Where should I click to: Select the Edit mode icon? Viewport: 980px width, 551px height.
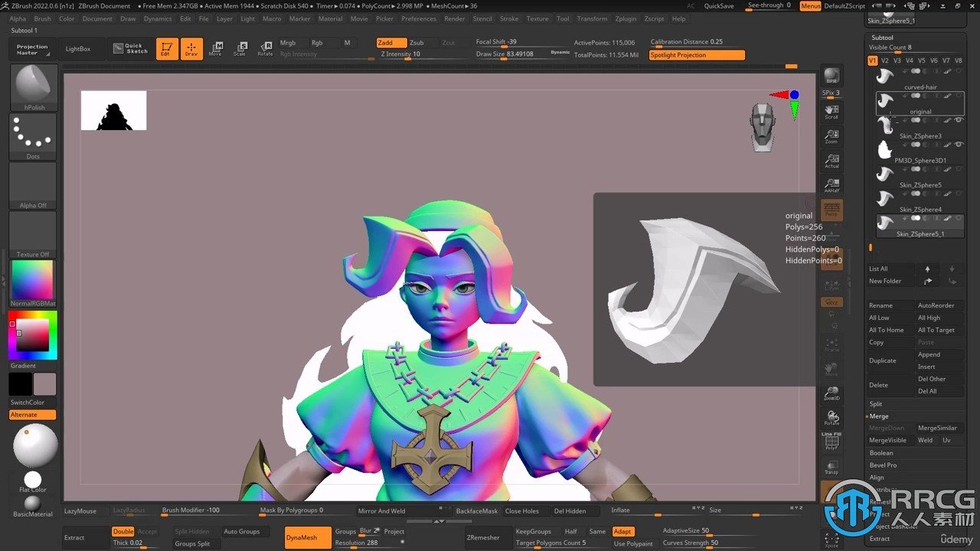click(166, 48)
